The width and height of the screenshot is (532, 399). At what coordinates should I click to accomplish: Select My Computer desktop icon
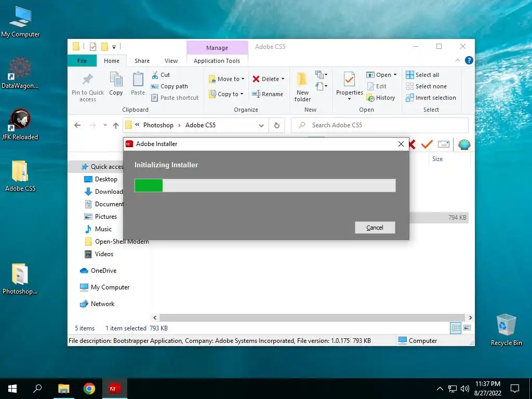(20, 22)
